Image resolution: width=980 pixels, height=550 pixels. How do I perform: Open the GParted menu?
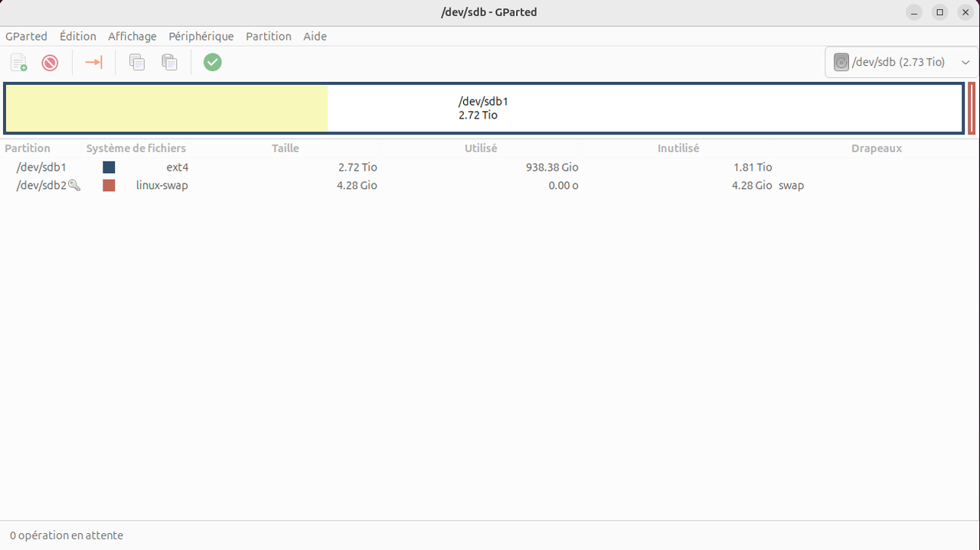[x=26, y=36]
